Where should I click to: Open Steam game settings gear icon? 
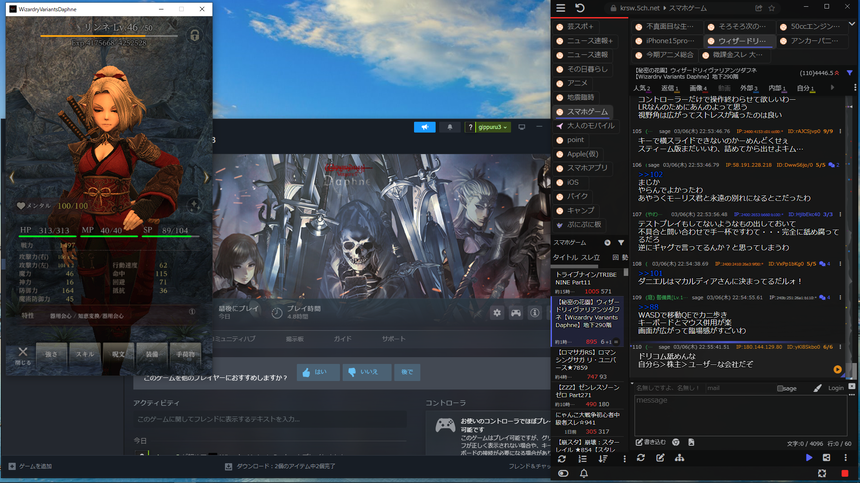(x=497, y=312)
